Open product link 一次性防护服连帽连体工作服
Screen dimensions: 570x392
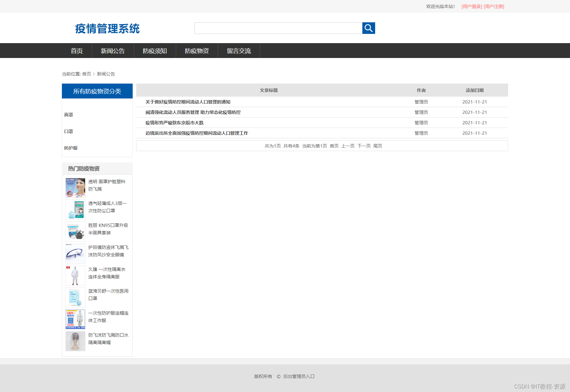coord(108,317)
